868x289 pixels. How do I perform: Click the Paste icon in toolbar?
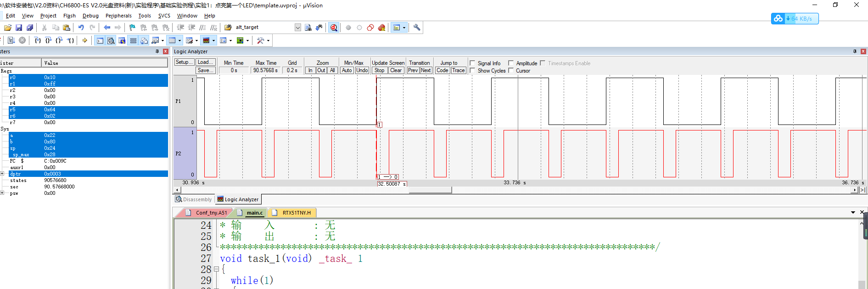67,28
